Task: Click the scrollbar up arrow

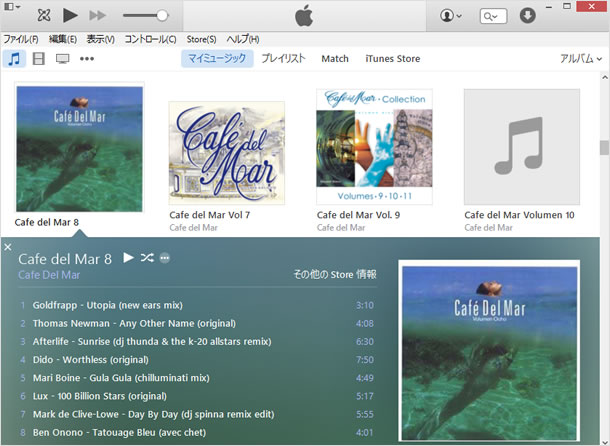Action: pyautogui.click(x=605, y=77)
